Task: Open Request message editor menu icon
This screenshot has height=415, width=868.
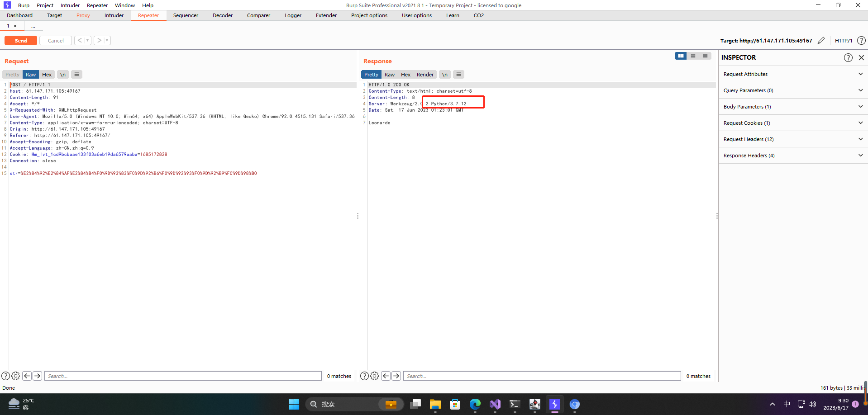Action: coord(77,75)
